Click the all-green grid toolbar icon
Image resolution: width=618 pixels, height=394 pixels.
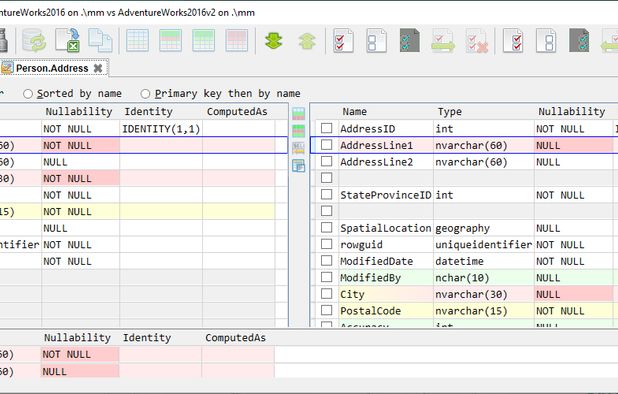tap(204, 40)
